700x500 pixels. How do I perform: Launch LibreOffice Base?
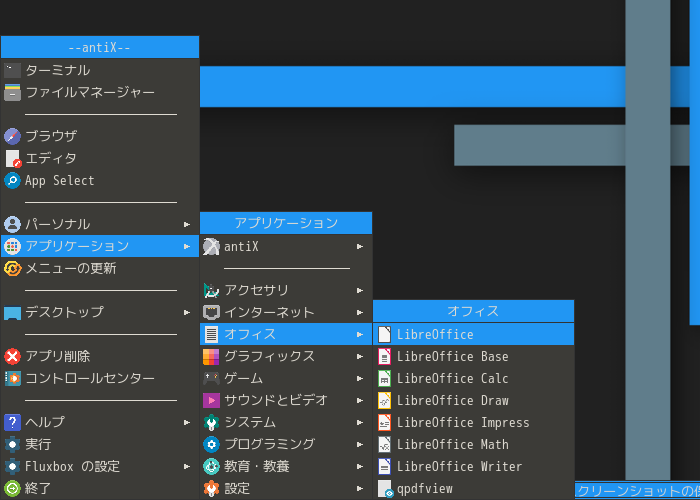tap(474, 356)
